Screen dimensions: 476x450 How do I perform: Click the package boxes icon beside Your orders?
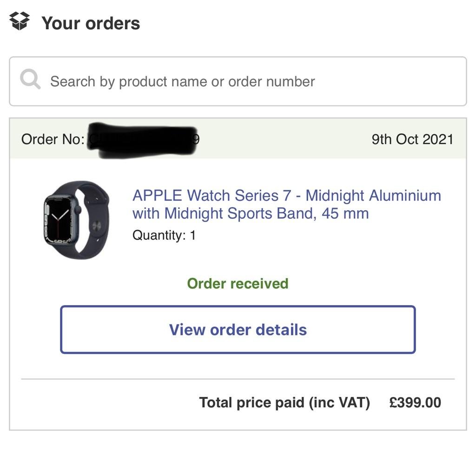tap(20, 21)
